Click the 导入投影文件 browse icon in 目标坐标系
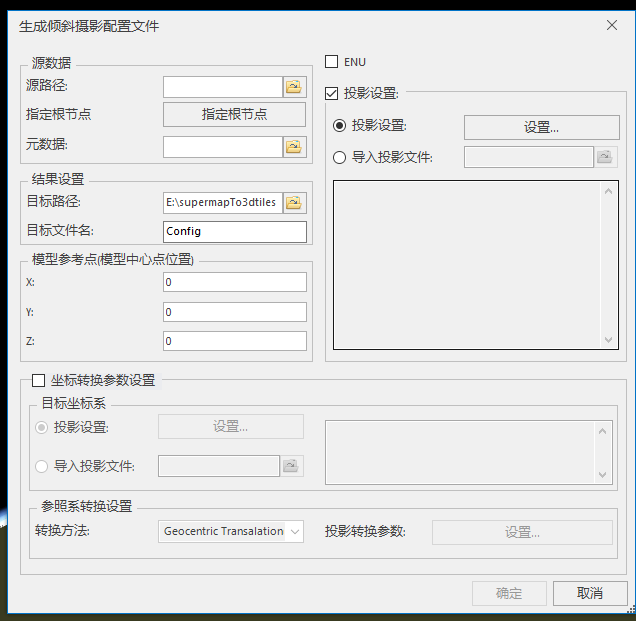The height and width of the screenshot is (621, 636). point(291,466)
